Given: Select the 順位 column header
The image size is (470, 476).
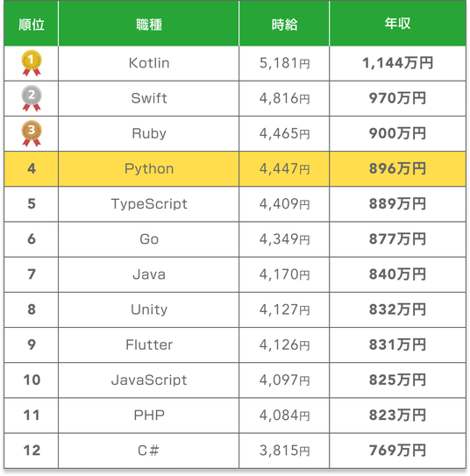Looking at the screenshot, I should [x=32, y=25].
